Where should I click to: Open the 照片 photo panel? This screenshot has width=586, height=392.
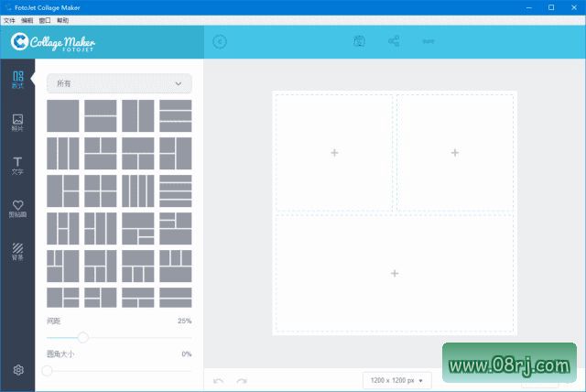[17, 122]
